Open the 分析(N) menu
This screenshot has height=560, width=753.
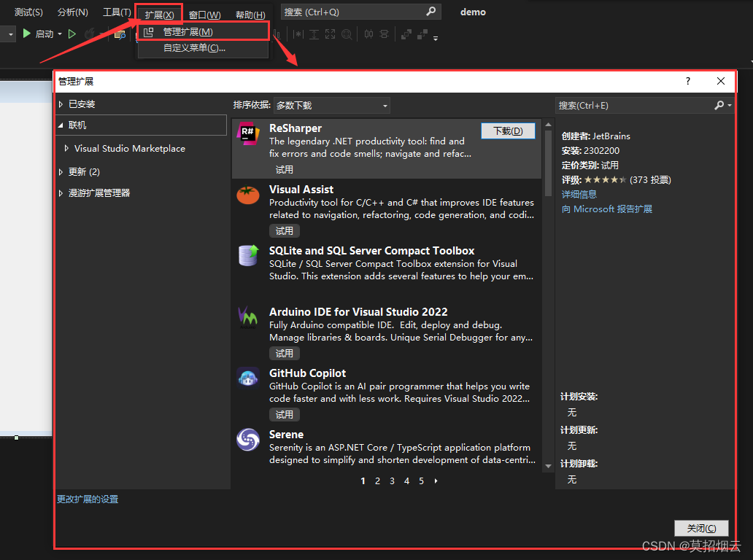point(72,12)
